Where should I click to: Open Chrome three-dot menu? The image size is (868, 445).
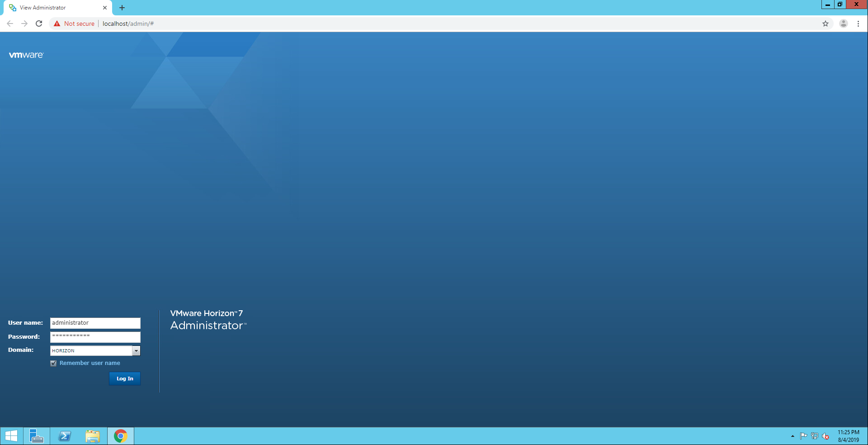coord(858,24)
